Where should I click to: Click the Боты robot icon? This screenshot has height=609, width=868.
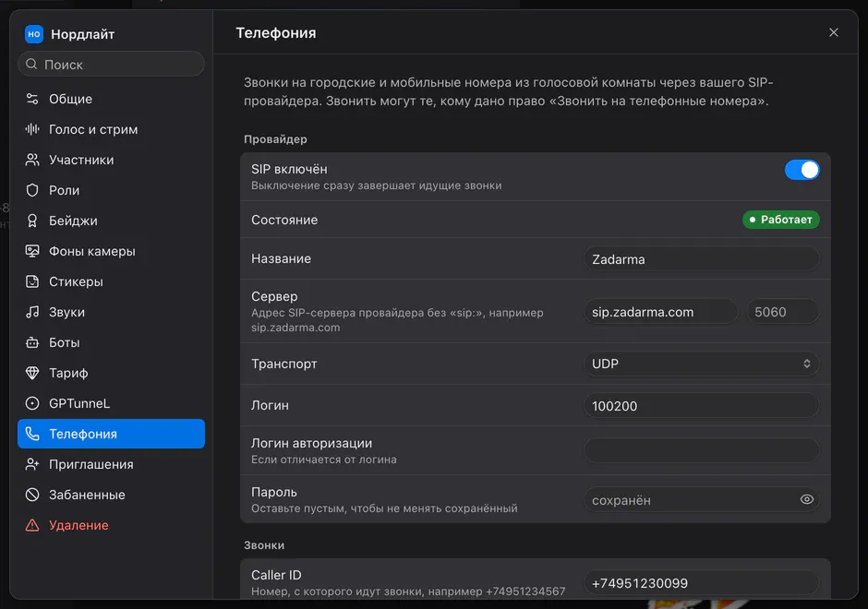tap(32, 342)
